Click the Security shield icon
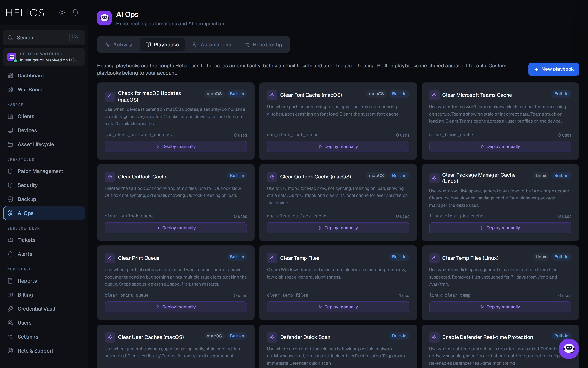Screen dimensions: 588x368 click(x=10, y=185)
